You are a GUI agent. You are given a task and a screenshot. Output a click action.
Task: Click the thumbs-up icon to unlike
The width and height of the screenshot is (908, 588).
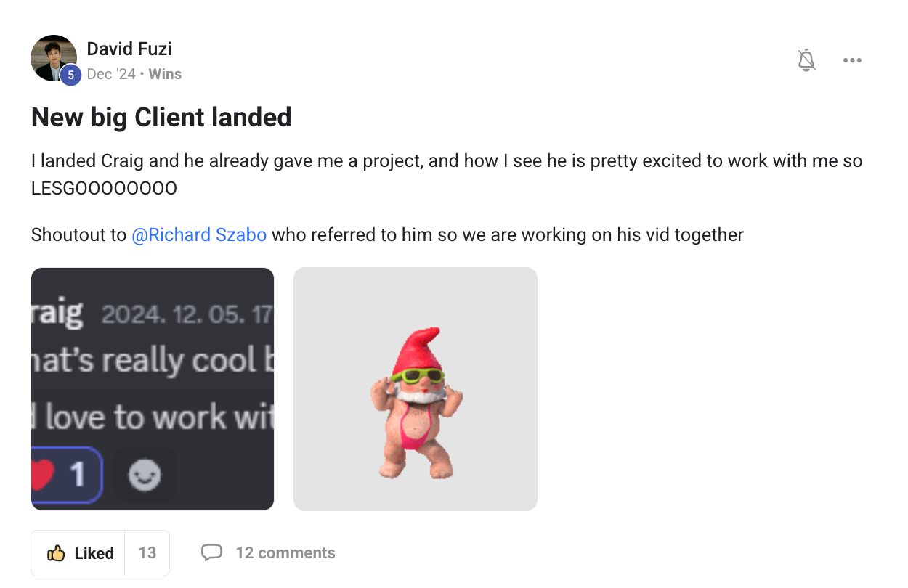(x=57, y=553)
